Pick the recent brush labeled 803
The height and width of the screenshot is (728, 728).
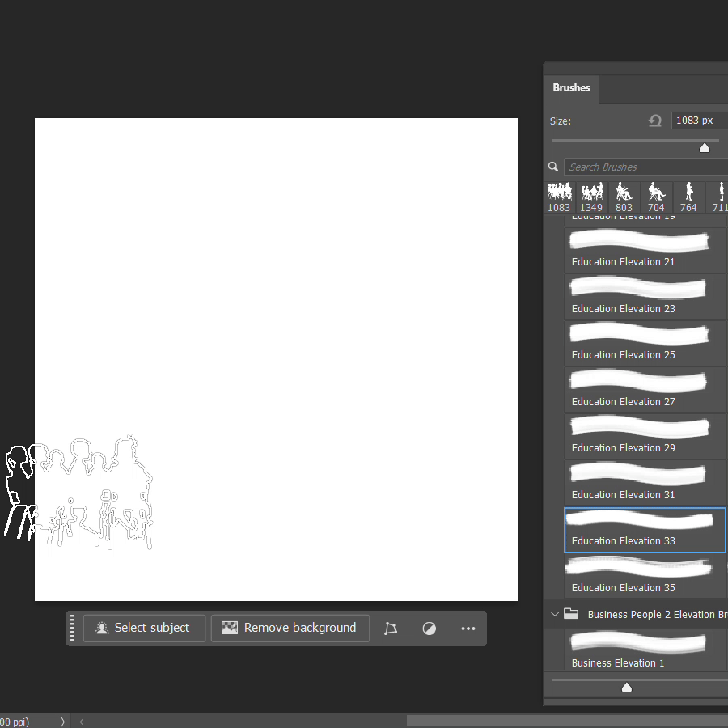624,197
